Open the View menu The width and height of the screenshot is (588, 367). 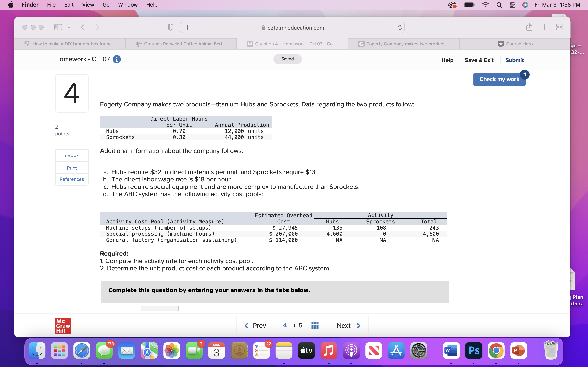pos(88,5)
